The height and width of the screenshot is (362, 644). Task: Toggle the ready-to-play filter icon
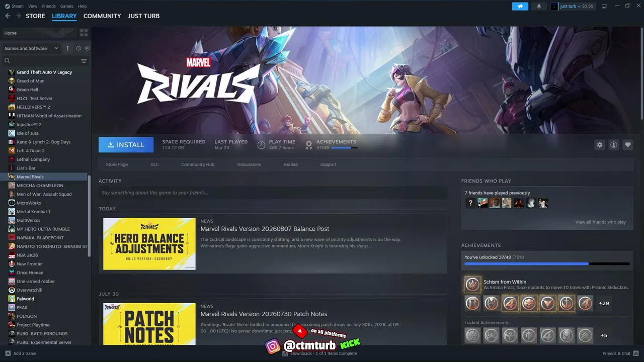(x=87, y=48)
